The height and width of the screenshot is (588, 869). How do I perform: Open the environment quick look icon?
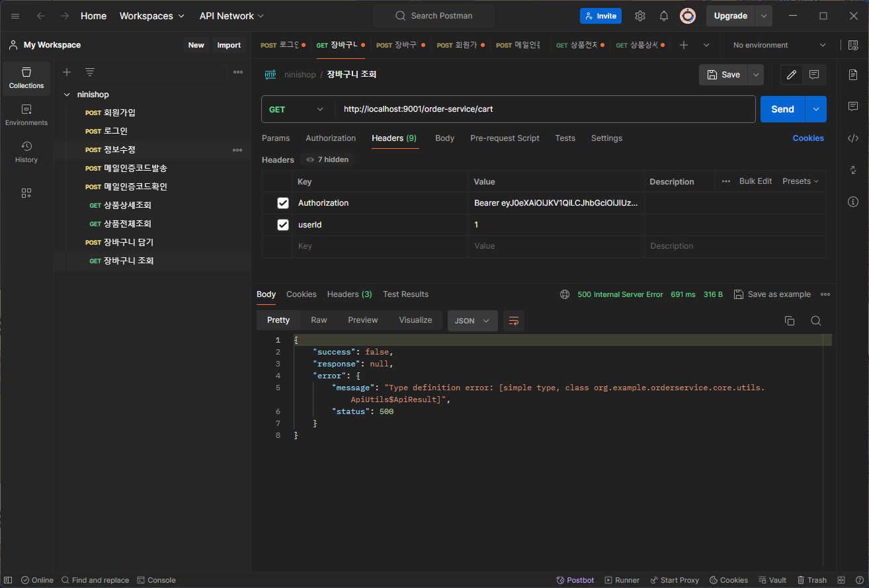tap(853, 45)
